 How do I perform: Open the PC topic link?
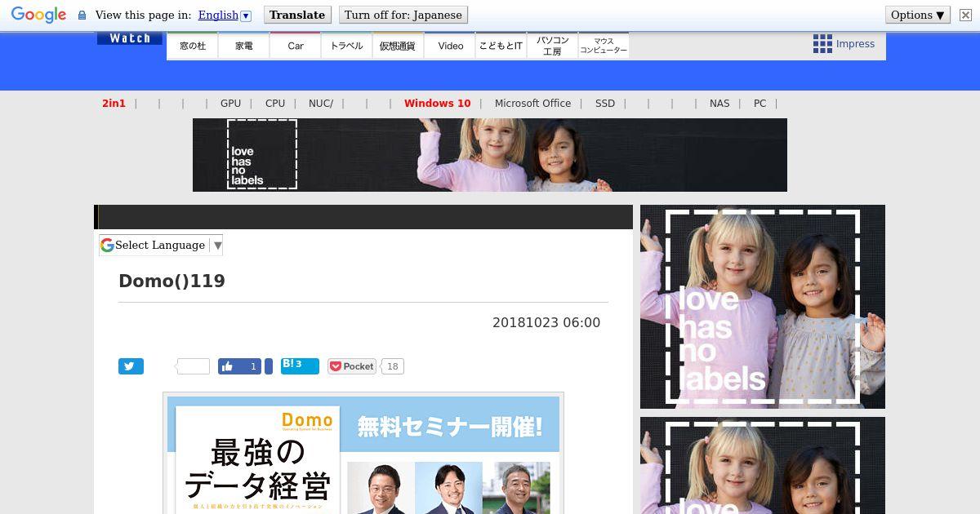759,104
